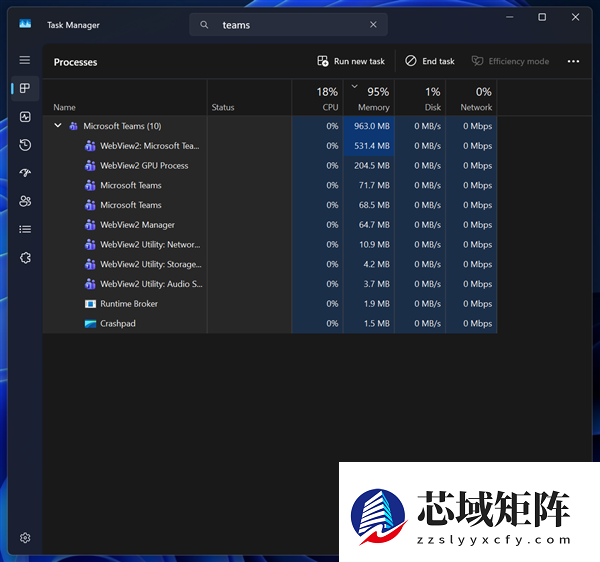The height and width of the screenshot is (562, 600).
Task: Sort by the Network column header
Action: [x=471, y=98]
